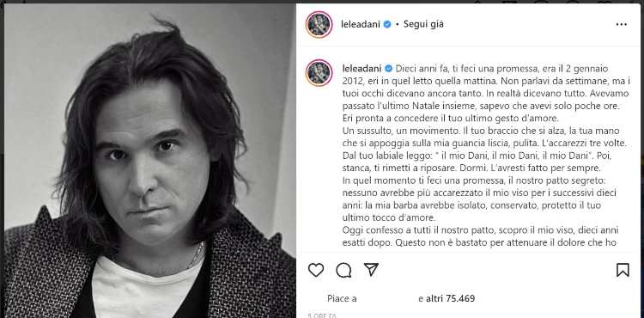Open leleadani username in the caption
Image resolution: width=644 pixels, height=318 pixels.
tap(362, 68)
